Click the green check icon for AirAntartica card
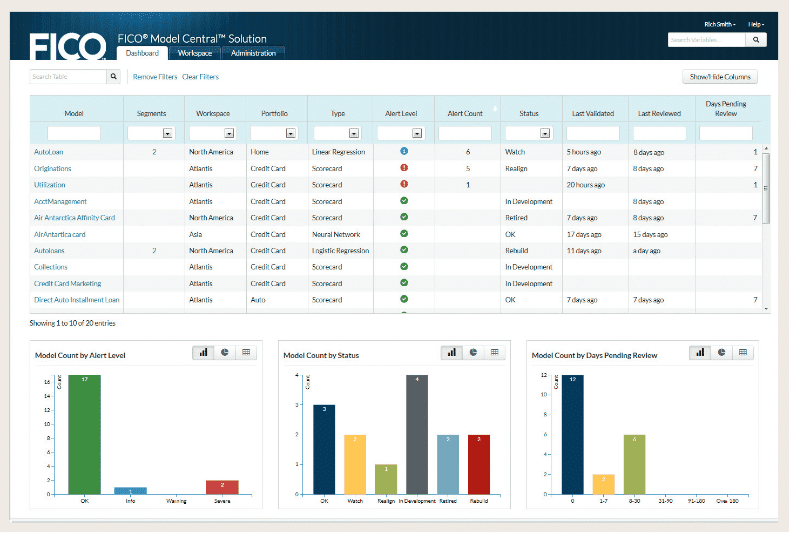Viewport: 789px width, 542px height. click(x=404, y=234)
